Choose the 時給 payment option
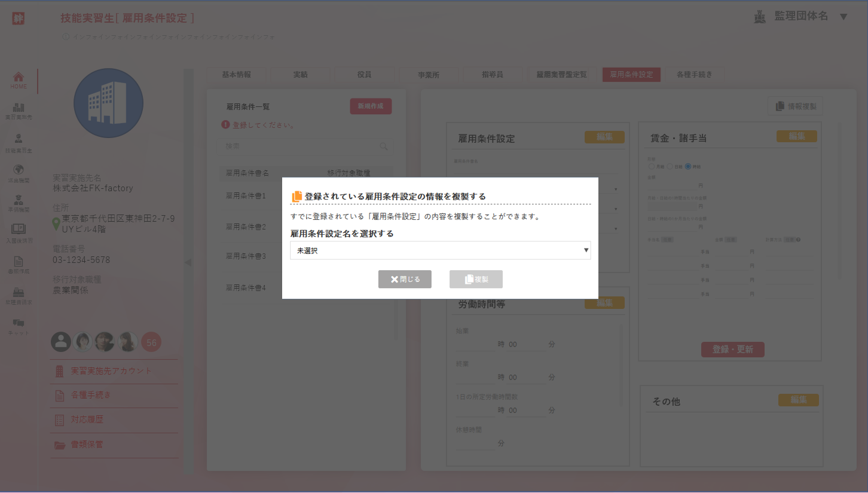Viewport: 868px width, 493px height. [689, 167]
